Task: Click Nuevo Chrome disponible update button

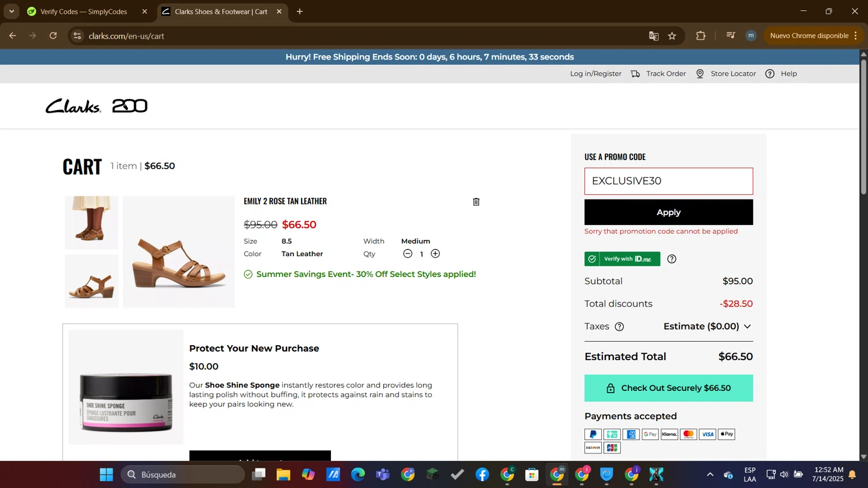Action: point(809,36)
